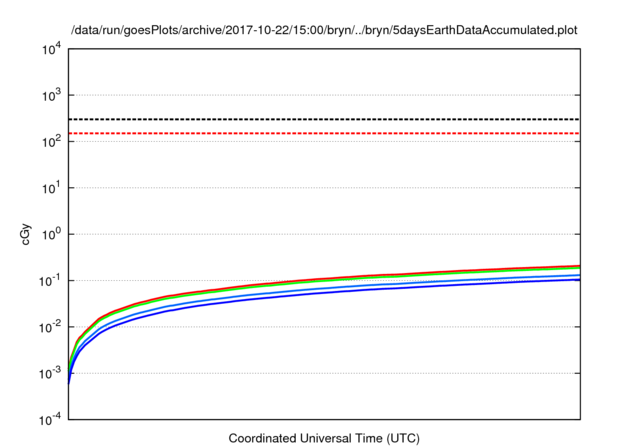
Task: Click the red dashed threshold line
Action: pos(324,133)
